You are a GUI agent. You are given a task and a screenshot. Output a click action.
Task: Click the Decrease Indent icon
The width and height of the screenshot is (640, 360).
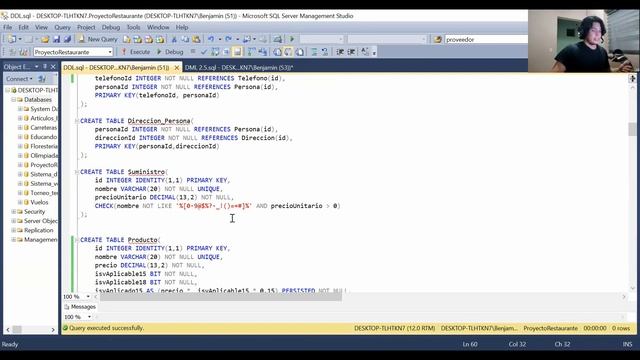pyautogui.click(x=340, y=52)
